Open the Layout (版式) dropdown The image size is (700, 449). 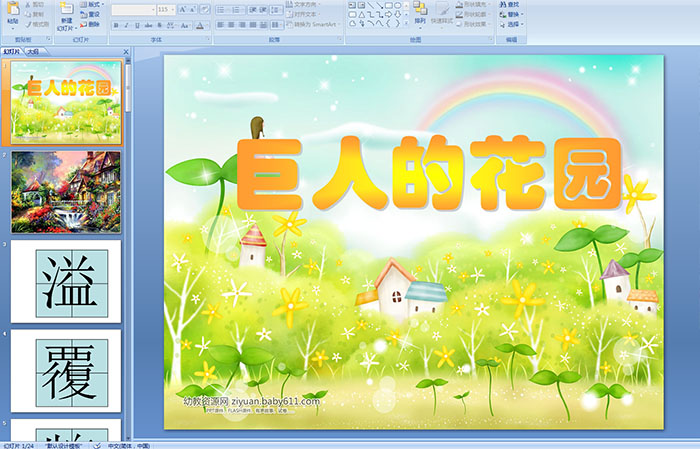pyautogui.click(x=92, y=4)
